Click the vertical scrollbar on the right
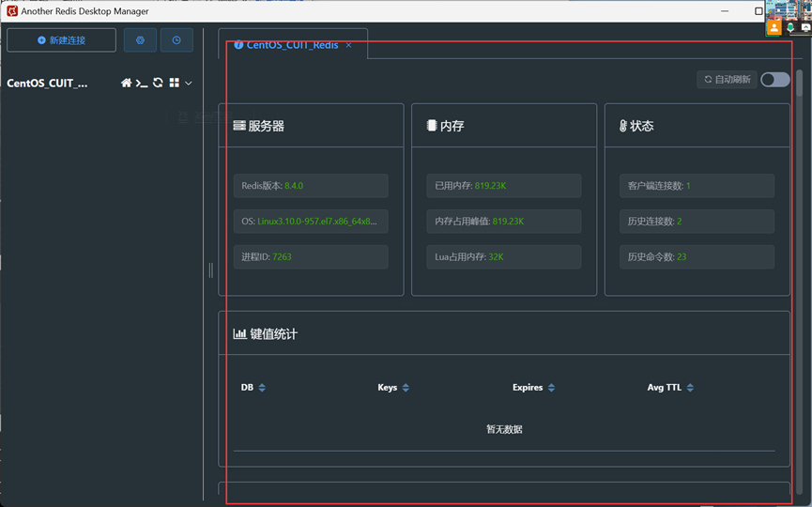812x507 pixels. coord(799,83)
